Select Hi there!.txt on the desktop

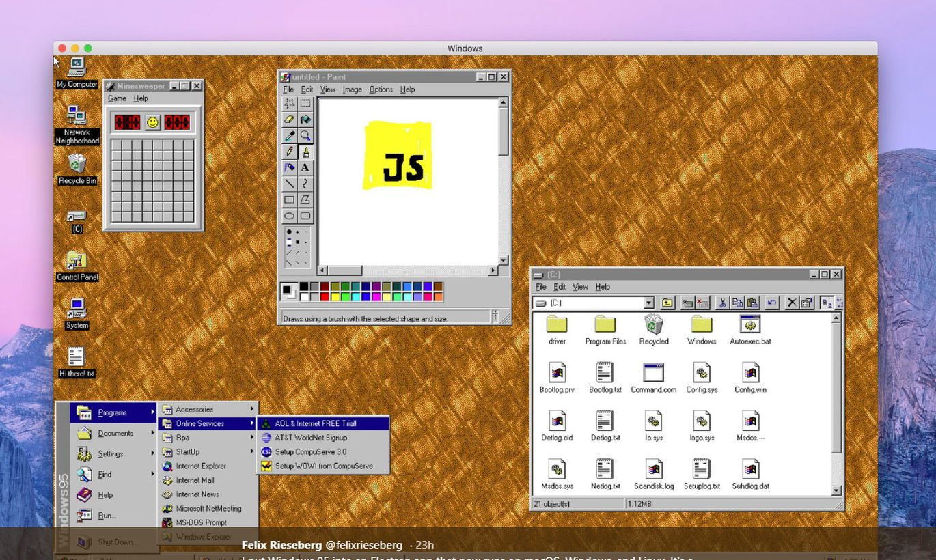[77, 363]
